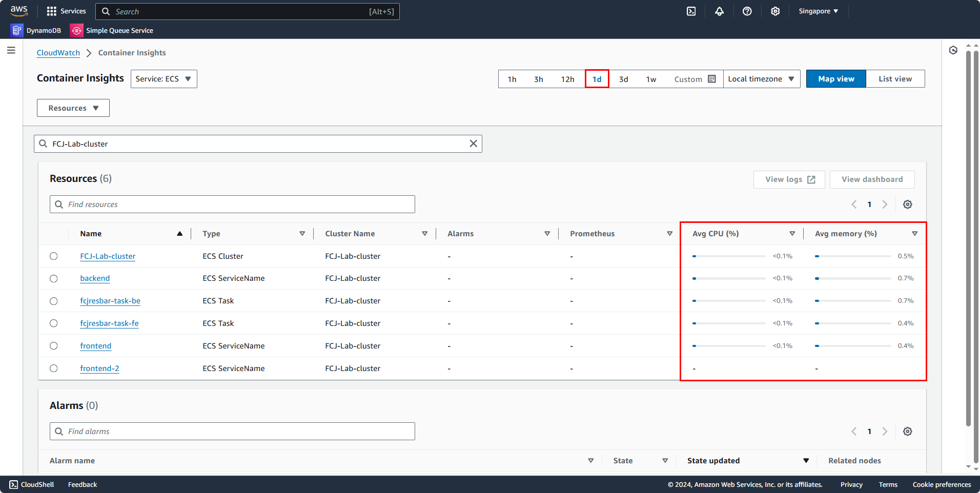Sort by Alarms column arrow
This screenshot has width=980, height=493.
click(547, 234)
